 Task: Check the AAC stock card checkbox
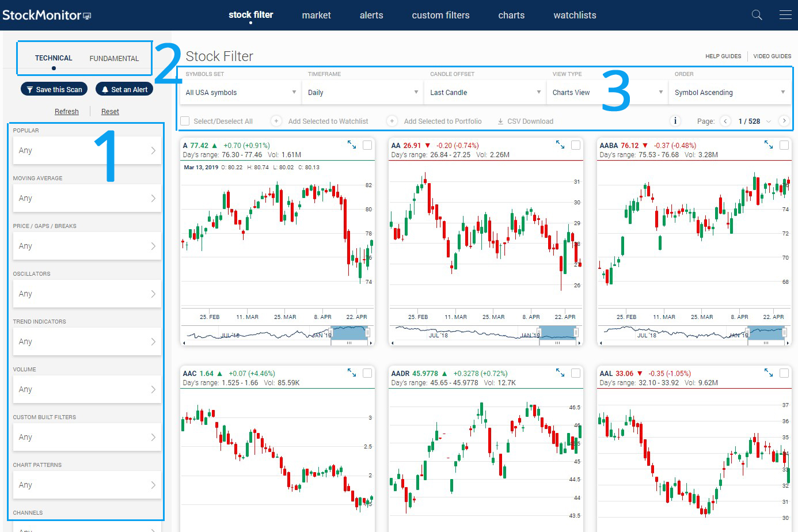click(367, 373)
